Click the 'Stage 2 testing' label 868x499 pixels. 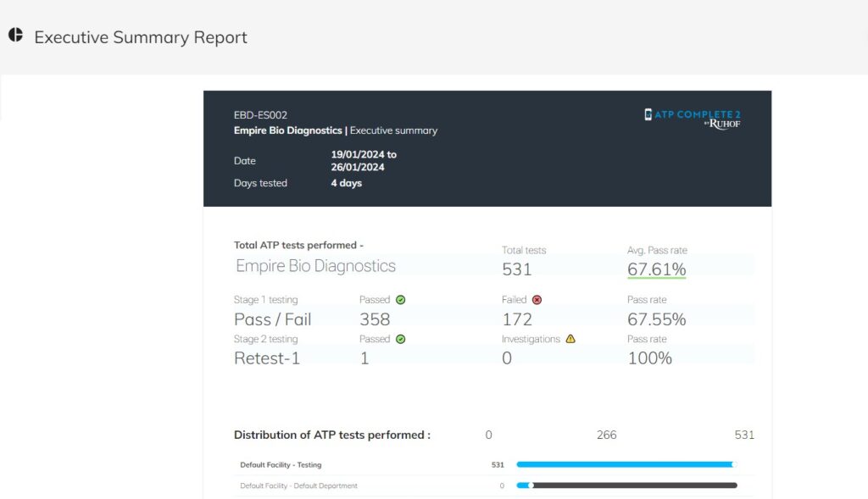(x=265, y=339)
